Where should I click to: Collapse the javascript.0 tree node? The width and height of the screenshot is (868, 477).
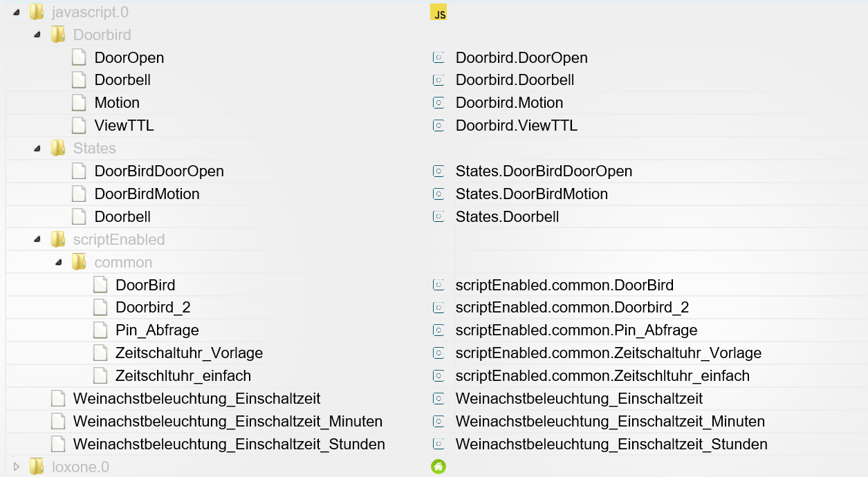point(17,12)
